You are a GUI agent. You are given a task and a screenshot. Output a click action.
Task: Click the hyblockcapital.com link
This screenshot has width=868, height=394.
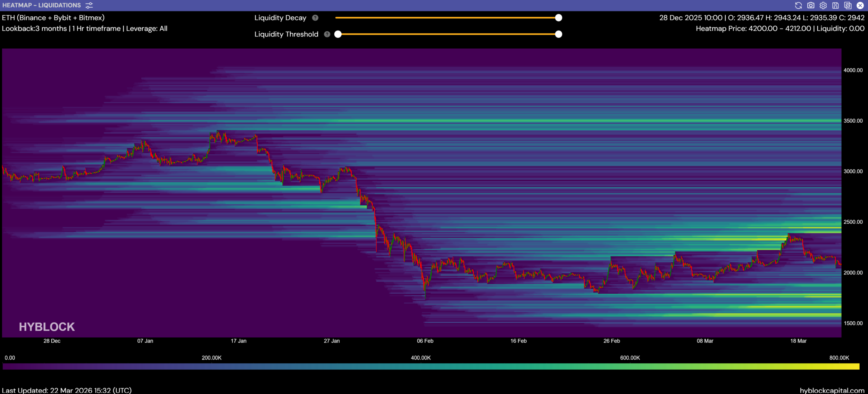[x=832, y=390]
